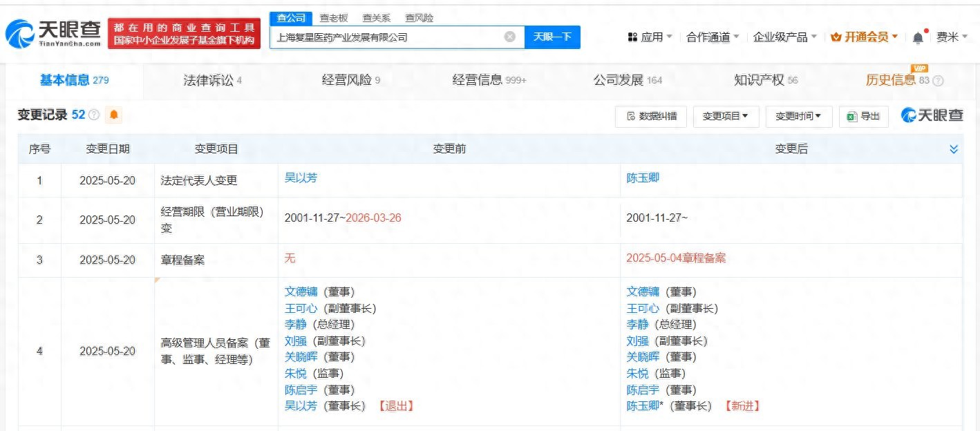Select the 查风险 search tab
This screenshot has height=431, width=980.
pos(420,18)
